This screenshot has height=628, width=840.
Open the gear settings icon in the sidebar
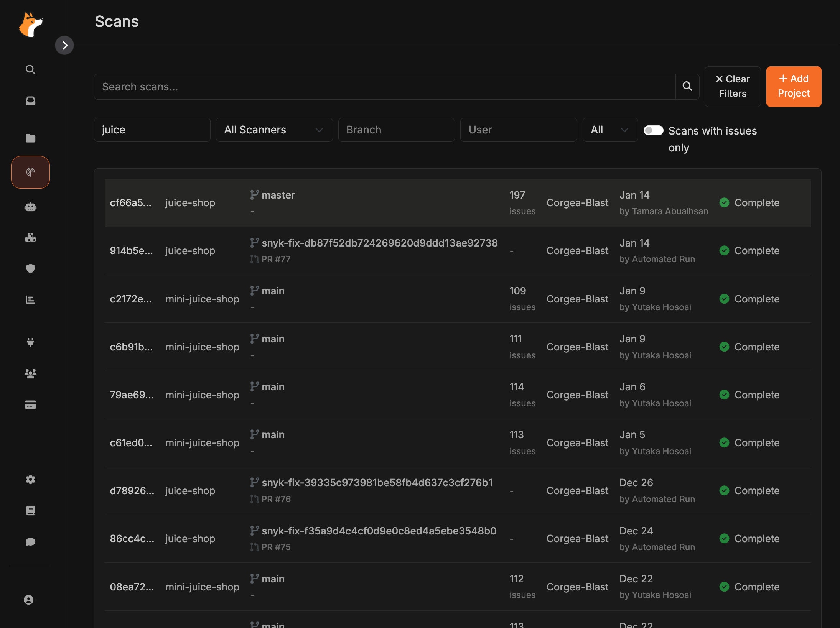(x=30, y=479)
